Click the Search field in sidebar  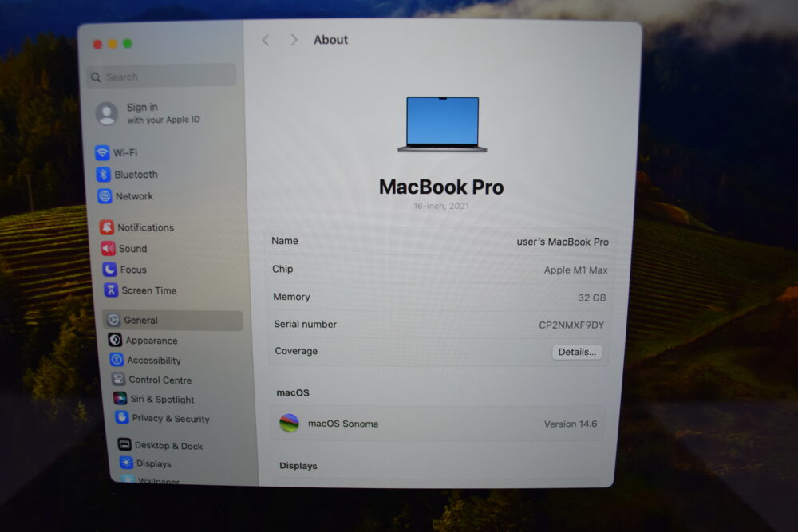161,77
